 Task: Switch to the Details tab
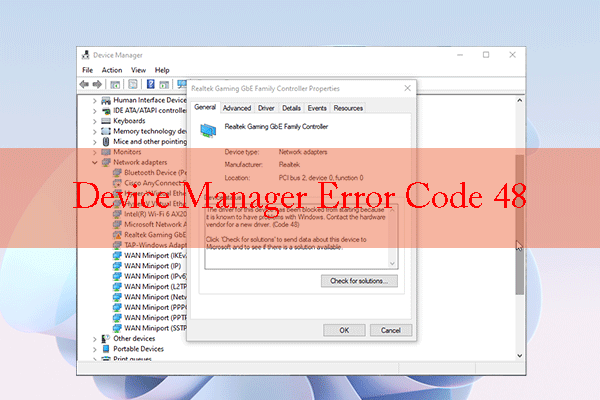click(291, 108)
